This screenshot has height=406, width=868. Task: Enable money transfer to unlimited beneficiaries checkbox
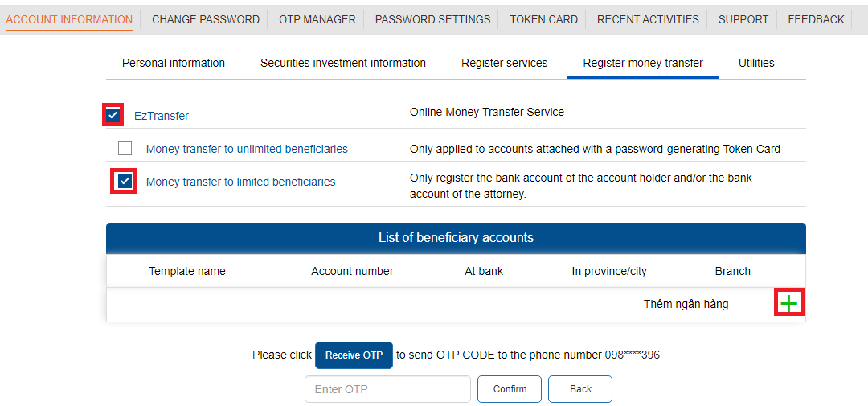point(125,149)
